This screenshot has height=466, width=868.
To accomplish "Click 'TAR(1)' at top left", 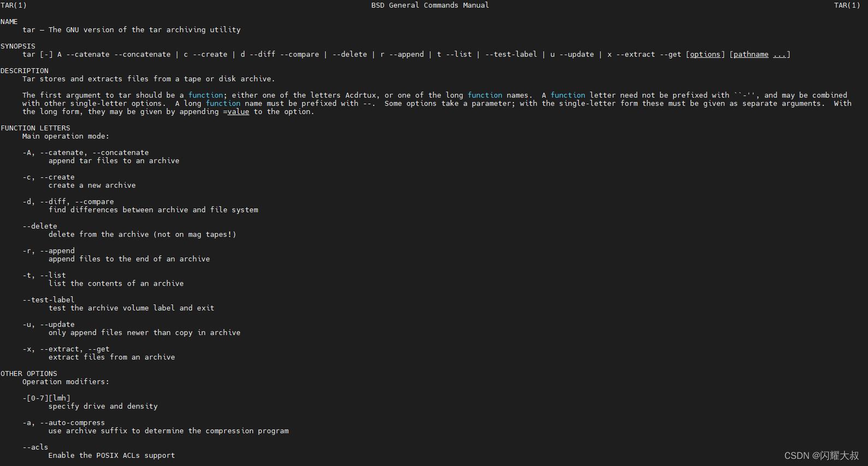I will point(14,5).
